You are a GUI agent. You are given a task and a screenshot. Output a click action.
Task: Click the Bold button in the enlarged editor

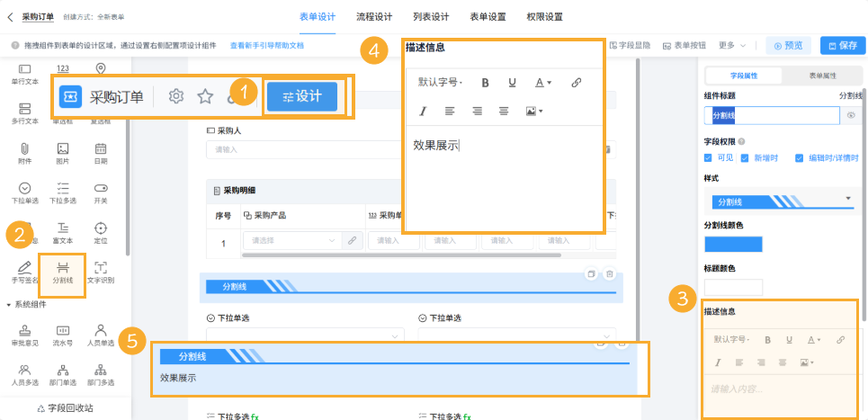click(x=485, y=83)
